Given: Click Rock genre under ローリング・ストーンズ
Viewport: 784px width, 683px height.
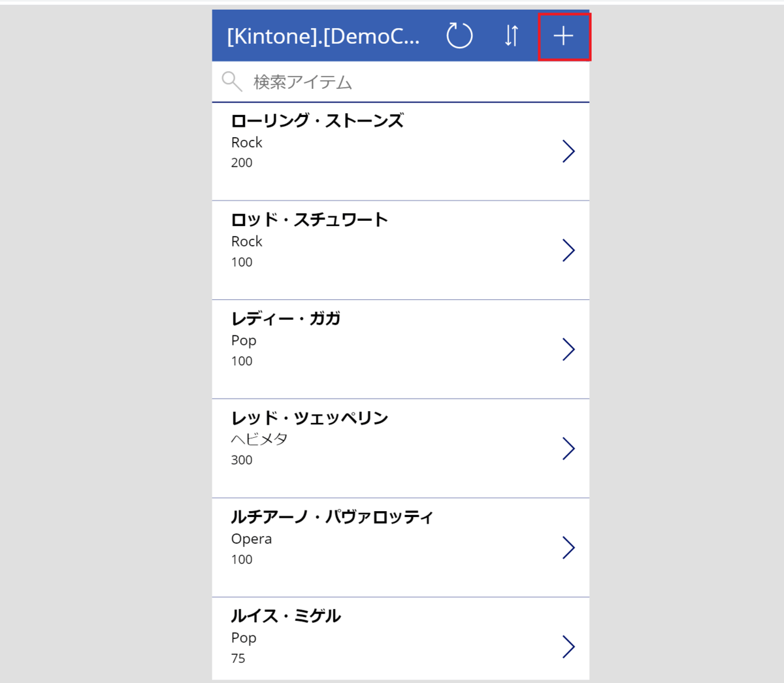Looking at the screenshot, I should pos(247,142).
